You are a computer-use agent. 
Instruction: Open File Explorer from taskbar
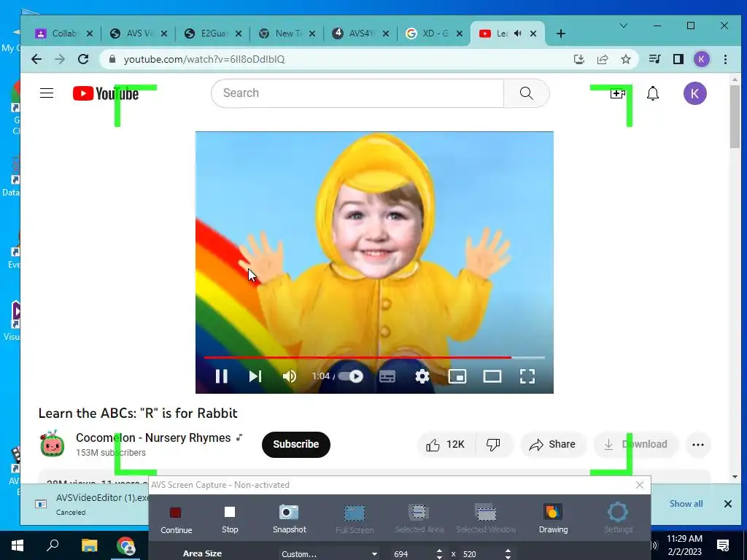(89, 545)
